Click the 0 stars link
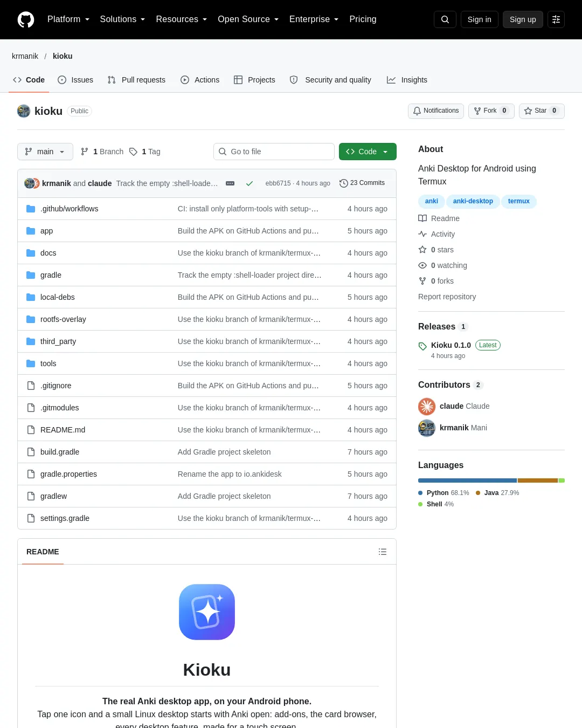 click(x=436, y=250)
